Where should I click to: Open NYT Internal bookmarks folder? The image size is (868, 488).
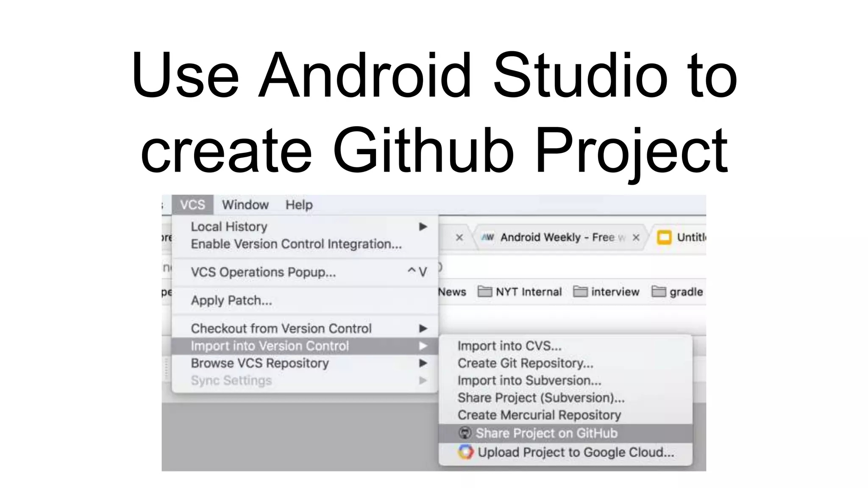coord(520,292)
